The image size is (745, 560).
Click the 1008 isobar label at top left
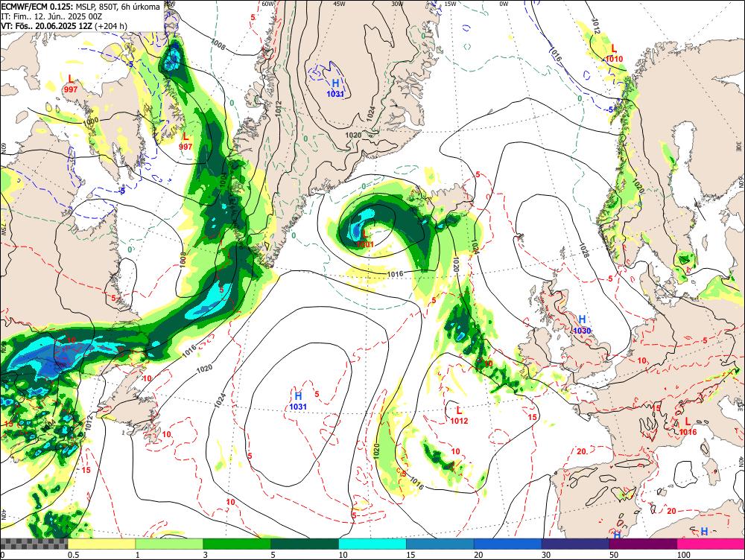tap(218, 45)
